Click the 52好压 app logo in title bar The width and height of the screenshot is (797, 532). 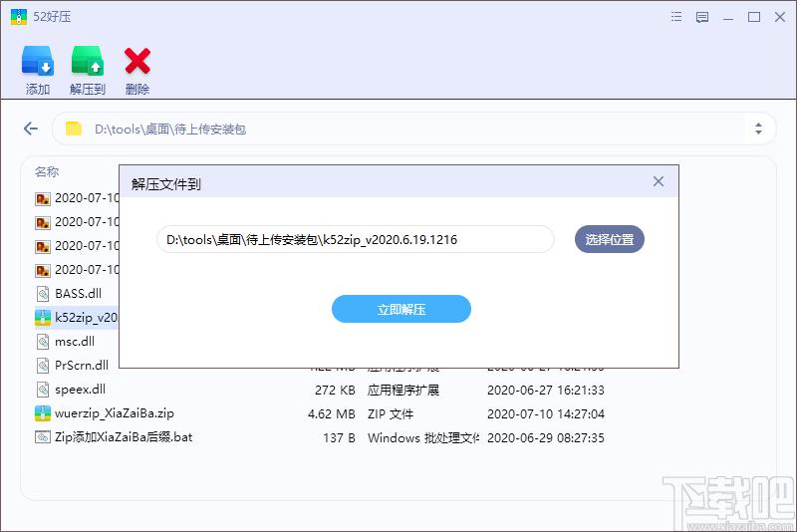[x=19, y=17]
